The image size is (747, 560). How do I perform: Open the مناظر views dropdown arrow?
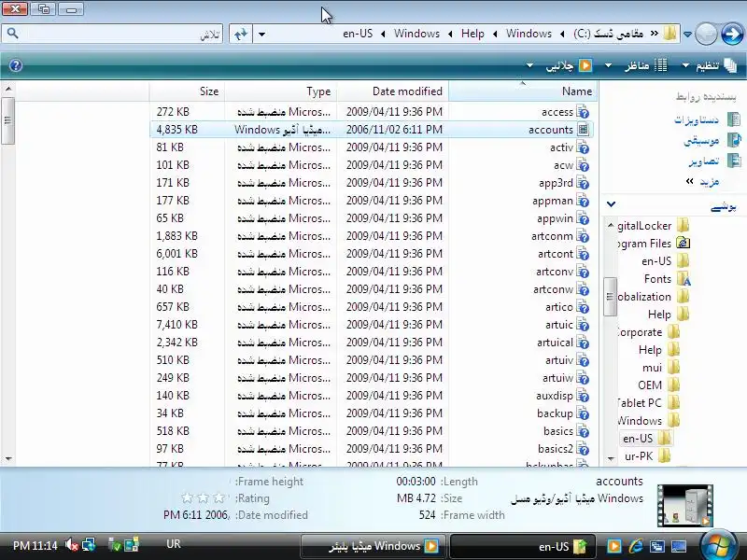[x=609, y=65]
